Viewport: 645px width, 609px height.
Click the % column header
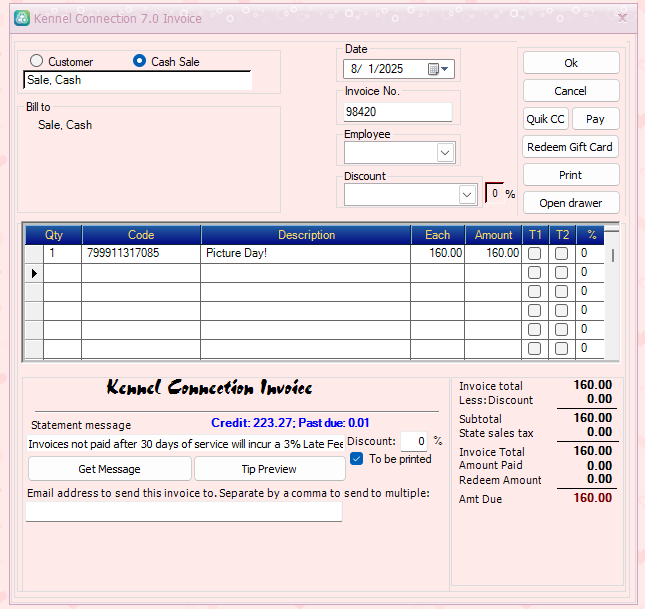[x=591, y=235]
